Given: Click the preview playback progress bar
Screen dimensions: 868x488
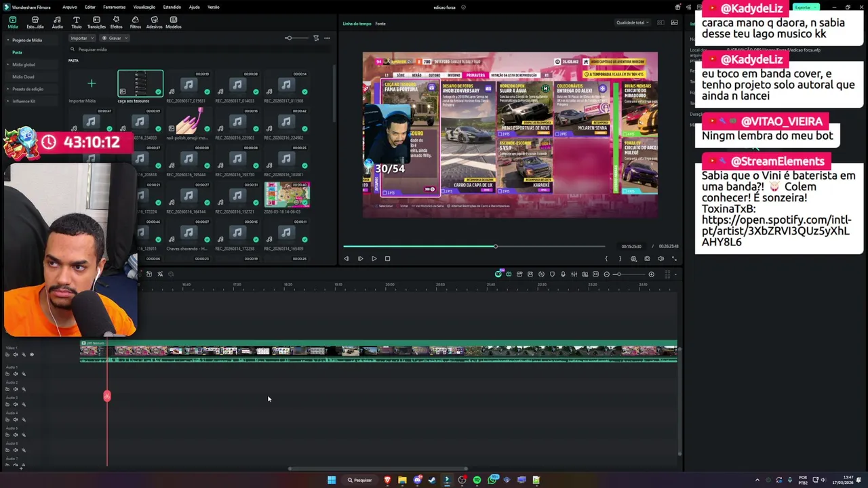Looking at the screenshot, I should point(473,246).
